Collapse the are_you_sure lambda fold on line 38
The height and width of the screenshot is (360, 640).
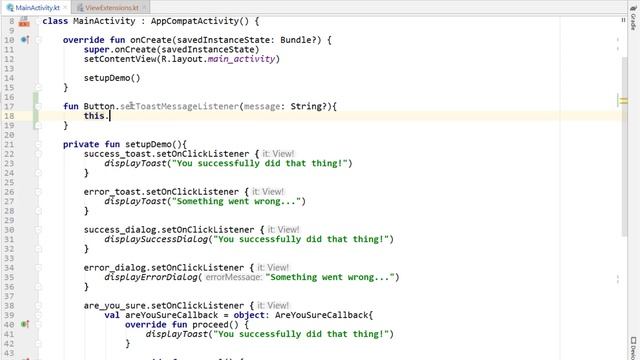click(38, 306)
